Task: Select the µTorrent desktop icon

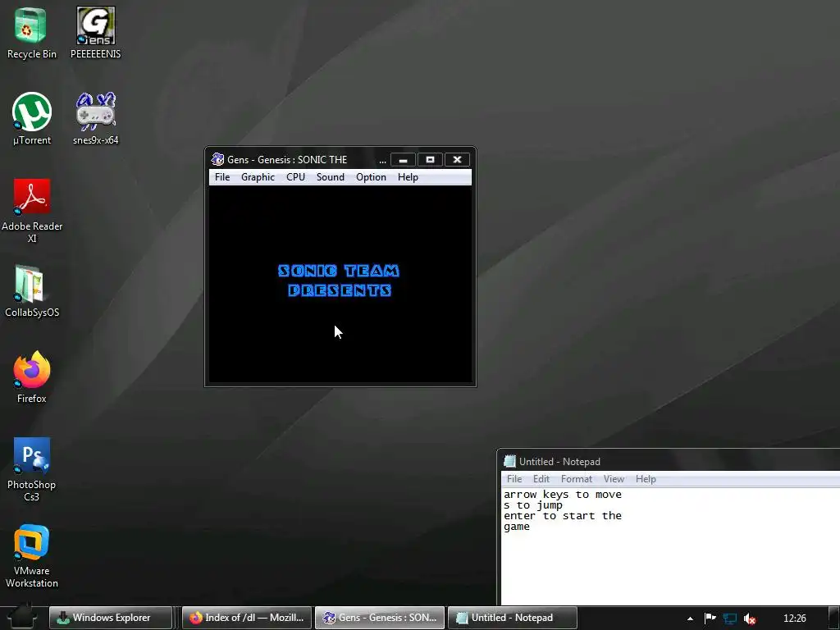Action: 32,119
